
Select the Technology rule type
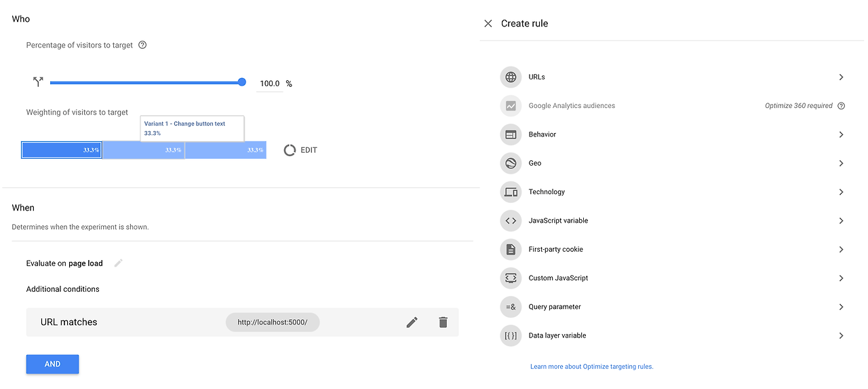(547, 192)
